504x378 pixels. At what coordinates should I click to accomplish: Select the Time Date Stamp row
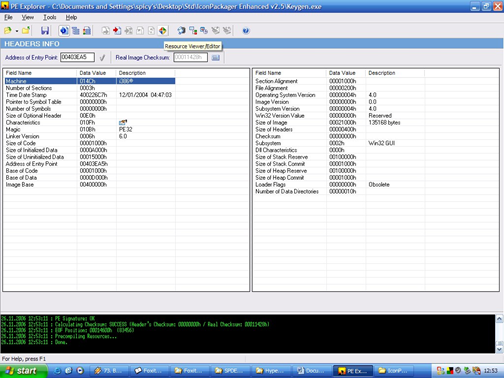point(90,95)
